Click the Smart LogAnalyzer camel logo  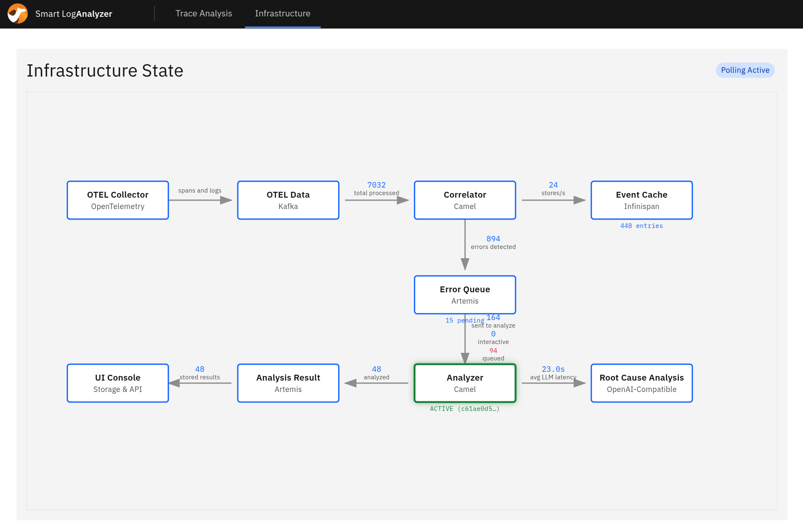click(18, 13)
